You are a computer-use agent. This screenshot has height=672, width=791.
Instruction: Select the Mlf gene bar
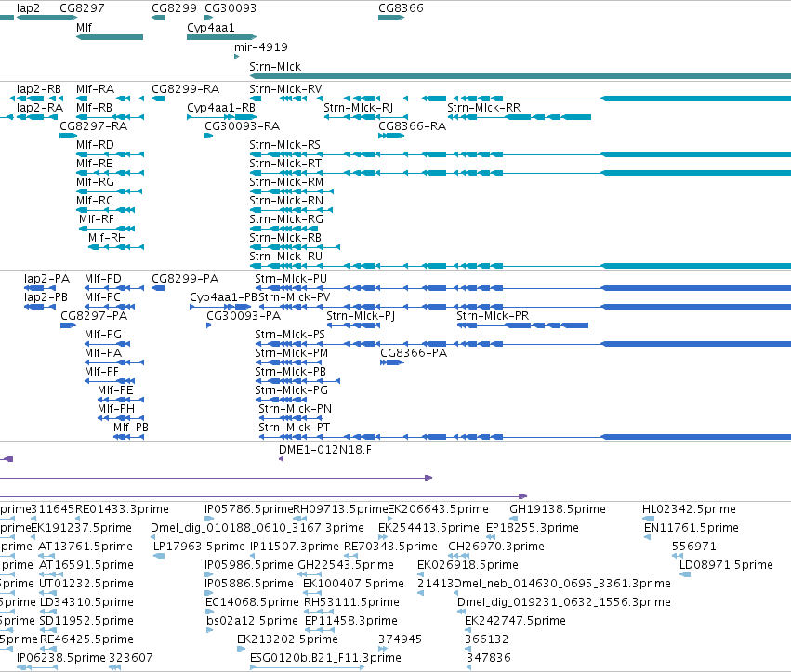(x=110, y=37)
